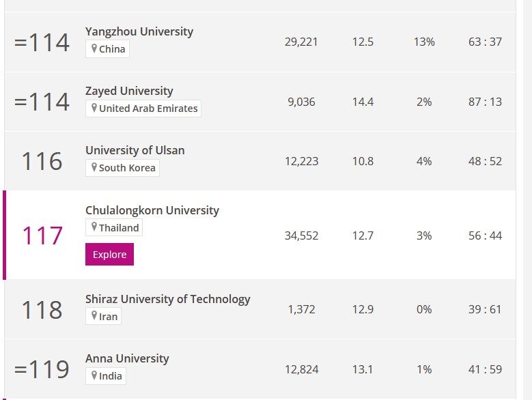Viewport: 532px width, 400px height.
Task: Click the Iran country tag
Action: 104,316
